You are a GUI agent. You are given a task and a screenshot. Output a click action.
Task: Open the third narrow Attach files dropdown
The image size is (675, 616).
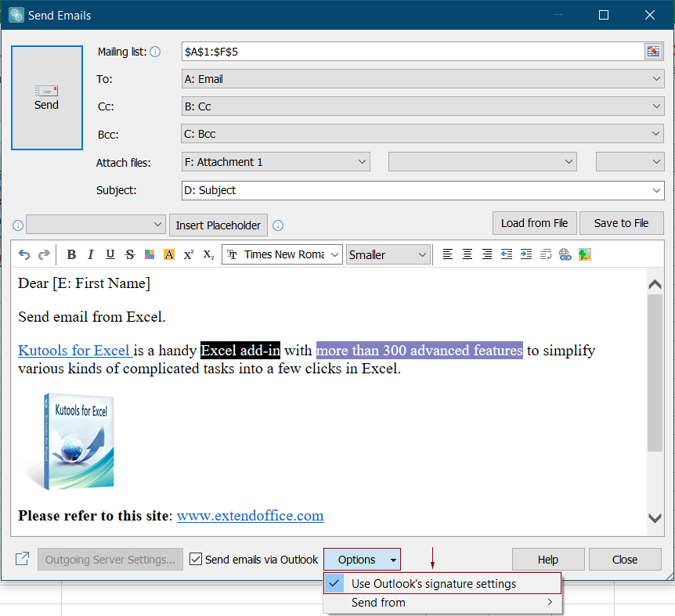tap(630, 162)
